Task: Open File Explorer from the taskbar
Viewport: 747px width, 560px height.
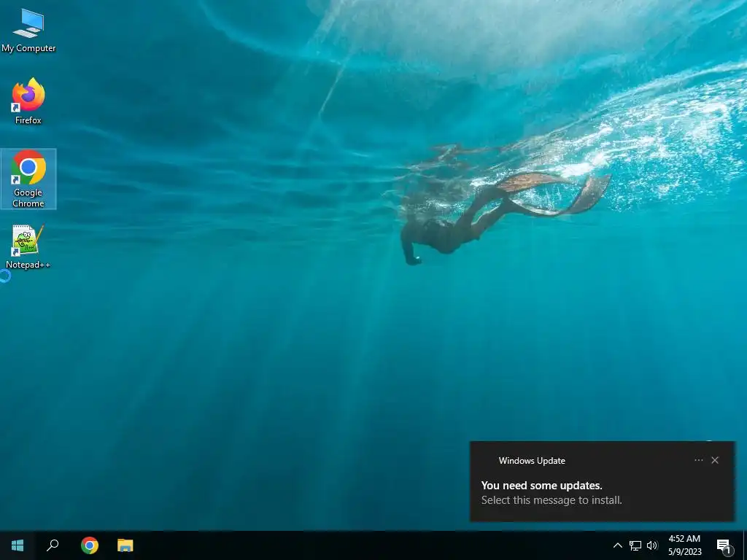Action: [125, 545]
